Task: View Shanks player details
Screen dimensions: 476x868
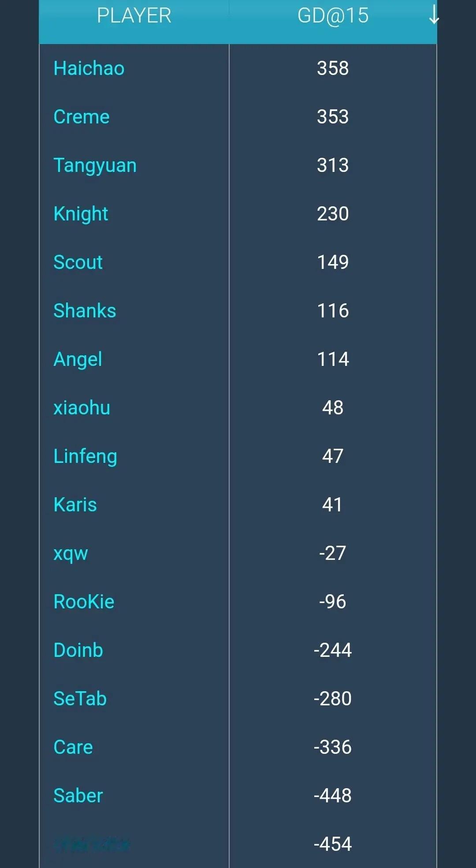Action: click(85, 311)
